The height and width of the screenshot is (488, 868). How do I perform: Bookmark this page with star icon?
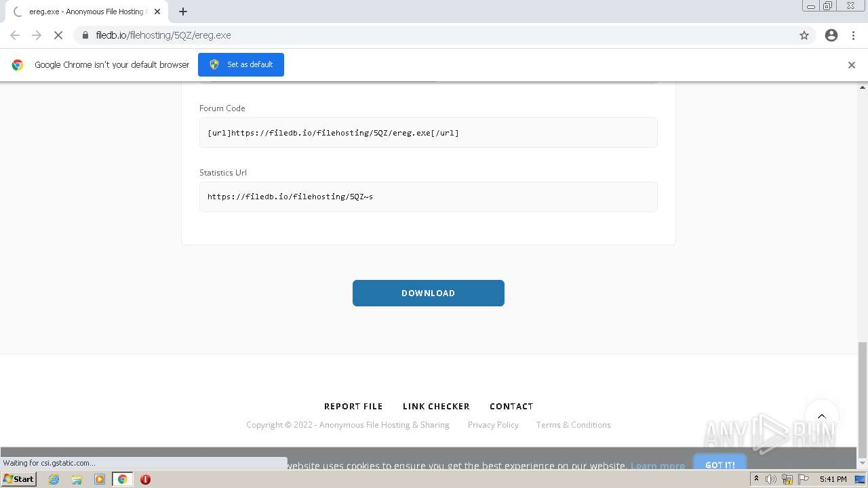tap(804, 35)
